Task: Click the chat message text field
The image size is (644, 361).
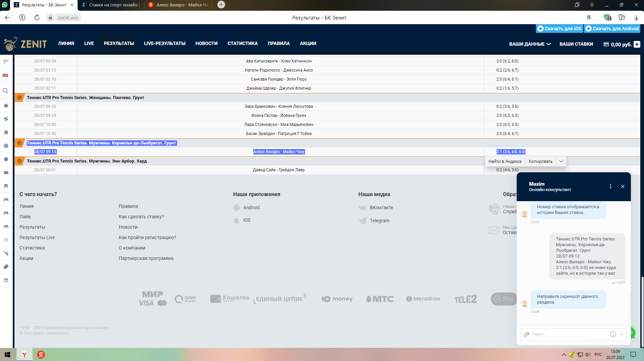Action: tap(569, 334)
